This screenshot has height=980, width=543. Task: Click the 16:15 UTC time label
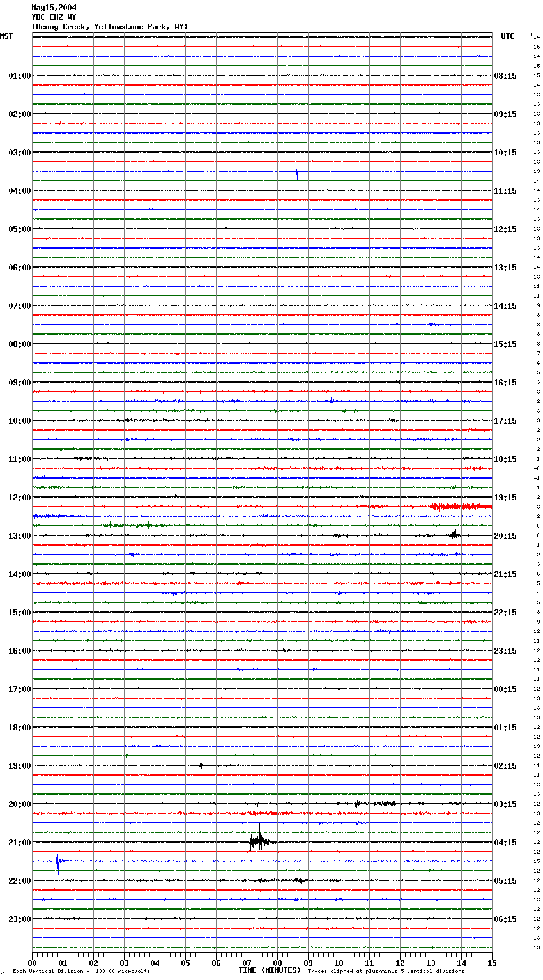(x=505, y=383)
